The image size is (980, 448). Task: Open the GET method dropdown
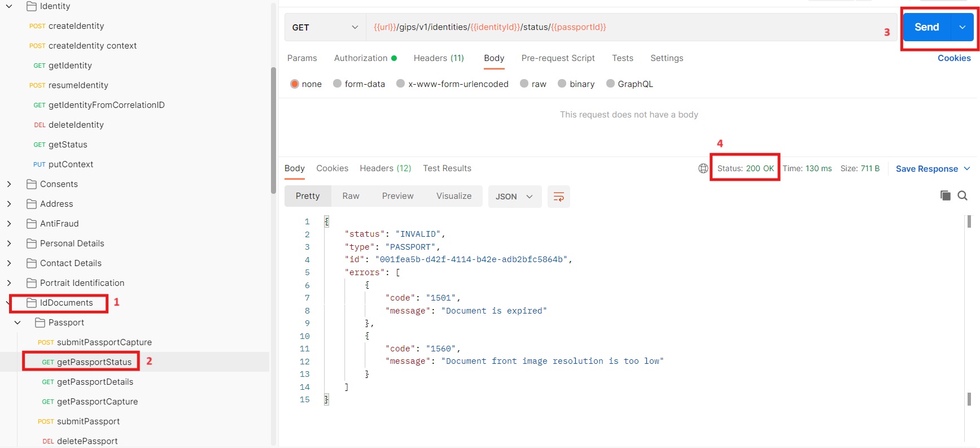click(325, 27)
